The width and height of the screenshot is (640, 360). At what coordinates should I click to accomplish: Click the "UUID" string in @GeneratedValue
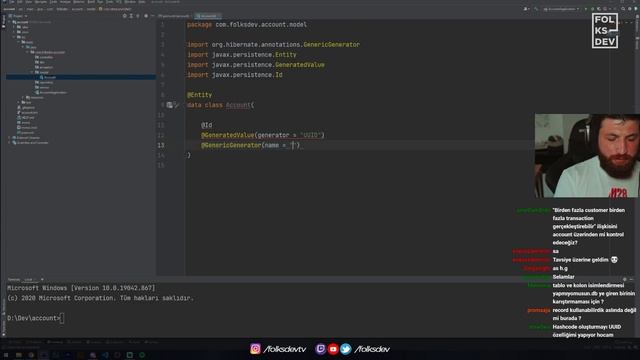[311, 135]
